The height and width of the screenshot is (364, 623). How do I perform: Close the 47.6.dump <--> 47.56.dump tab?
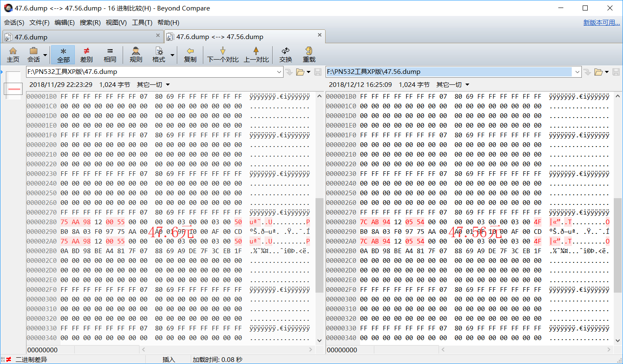[x=320, y=35]
